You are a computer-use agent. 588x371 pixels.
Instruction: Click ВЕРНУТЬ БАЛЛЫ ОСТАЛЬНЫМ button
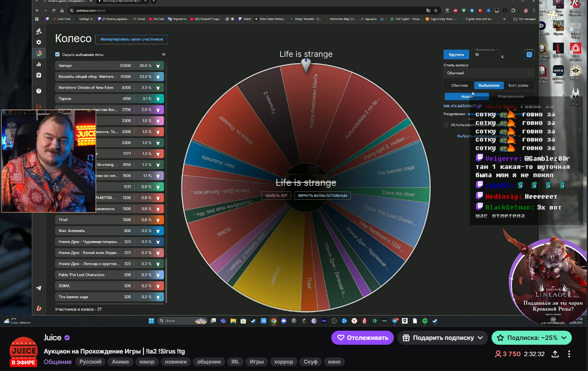[322, 195]
